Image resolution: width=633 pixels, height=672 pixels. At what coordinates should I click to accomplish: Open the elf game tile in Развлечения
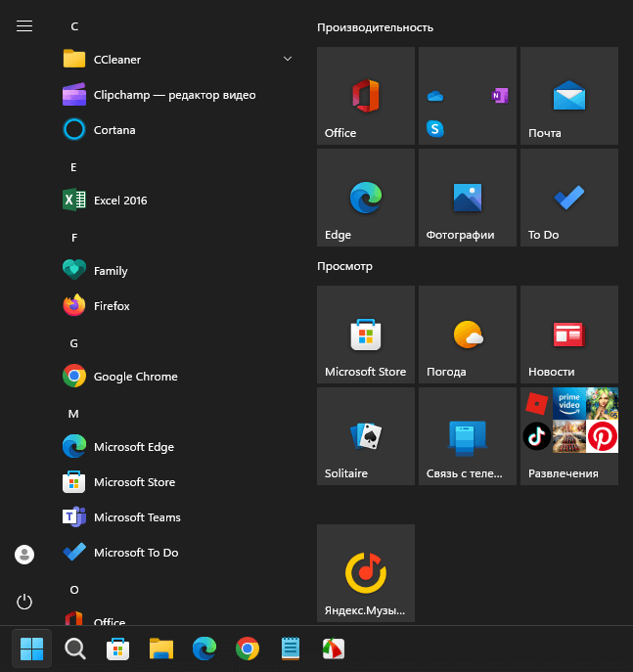point(602,403)
